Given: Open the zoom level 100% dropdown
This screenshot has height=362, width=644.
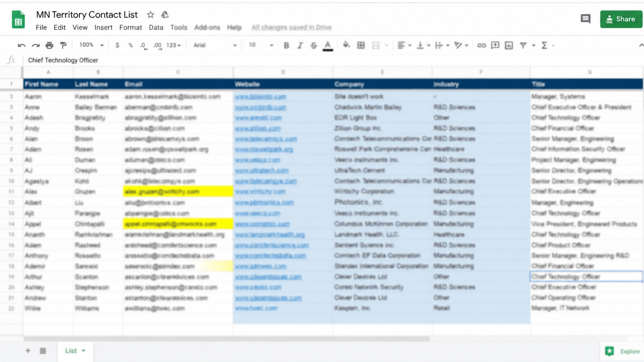Looking at the screenshot, I should click(91, 45).
